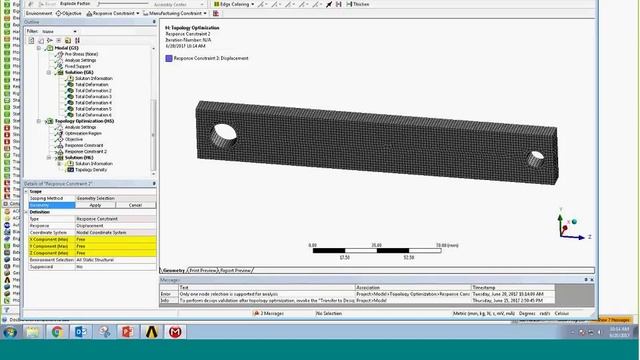
Task: Select Total Deformation 4 result
Action: coord(93,103)
